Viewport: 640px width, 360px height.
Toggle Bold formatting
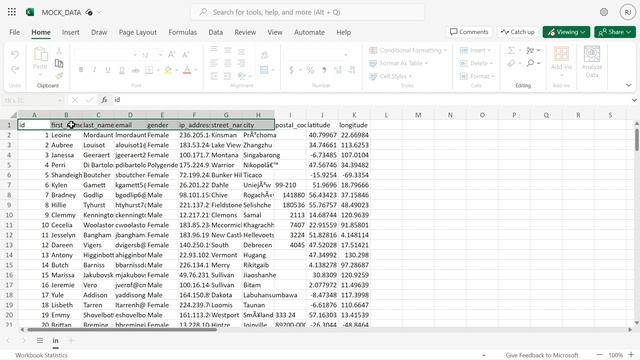click(x=81, y=70)
